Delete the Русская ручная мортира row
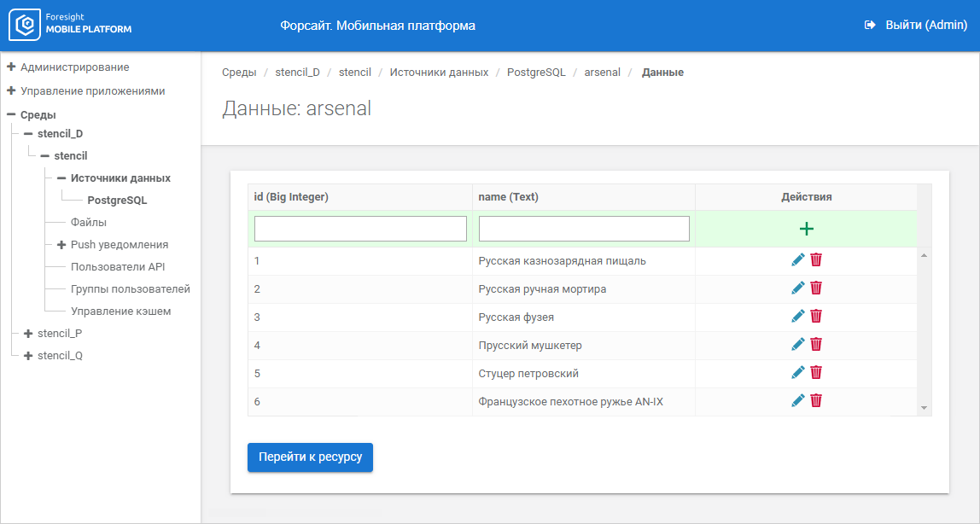 (x=816, y=288)
